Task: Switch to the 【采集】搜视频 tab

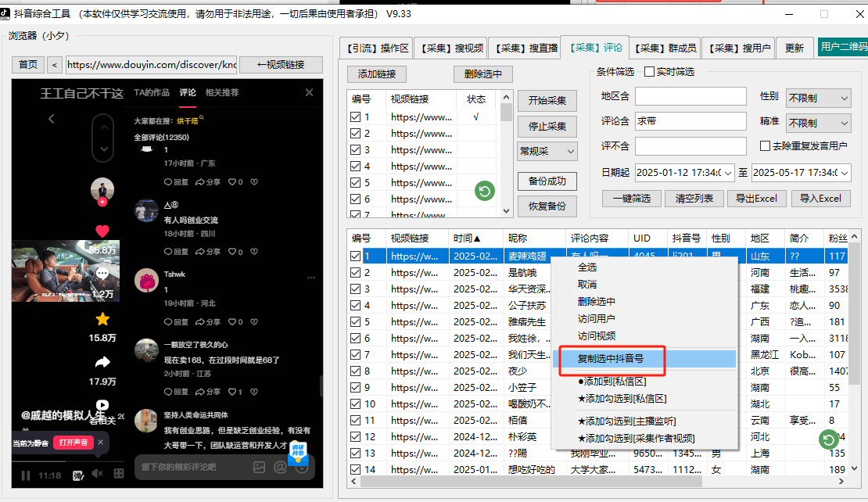Action: coord(449,48)
